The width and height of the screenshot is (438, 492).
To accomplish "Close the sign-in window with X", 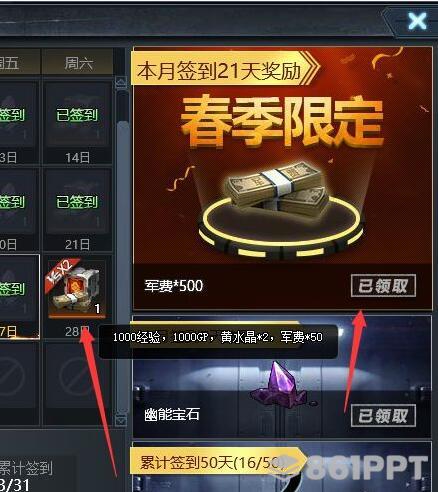I will pos(418,21).
